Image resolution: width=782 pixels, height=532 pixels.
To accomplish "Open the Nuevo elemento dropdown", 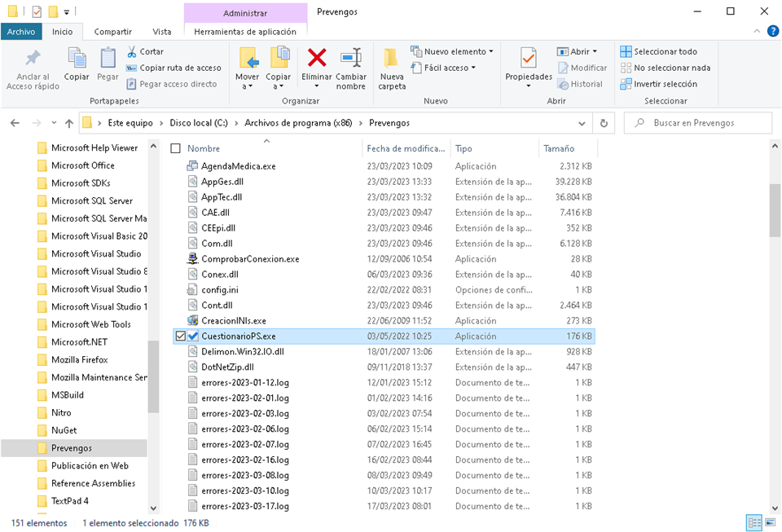I will [454, 51].
